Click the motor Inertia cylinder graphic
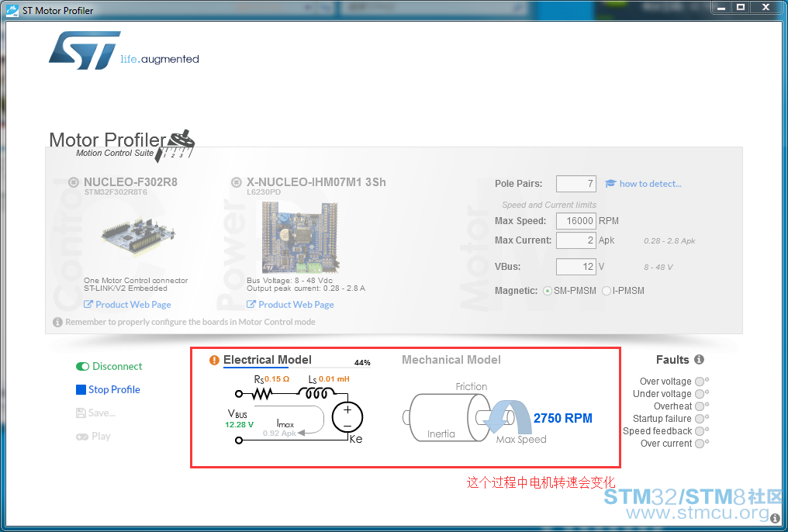This screenshot has height=532, width=788. click(446, 417)
